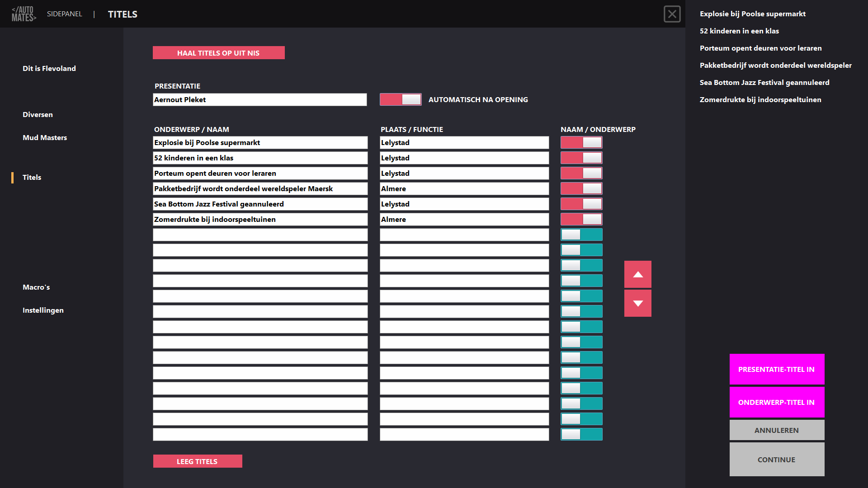Screen dimensions: 868x488
Task: Edit Lelystad place field for Sea Bottom row
Action: pos(464,204)
